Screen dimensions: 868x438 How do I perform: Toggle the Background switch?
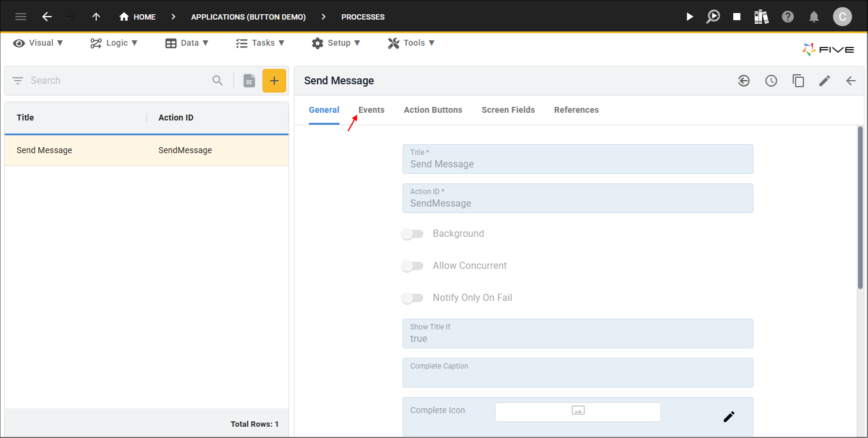(x=413, y=234)
